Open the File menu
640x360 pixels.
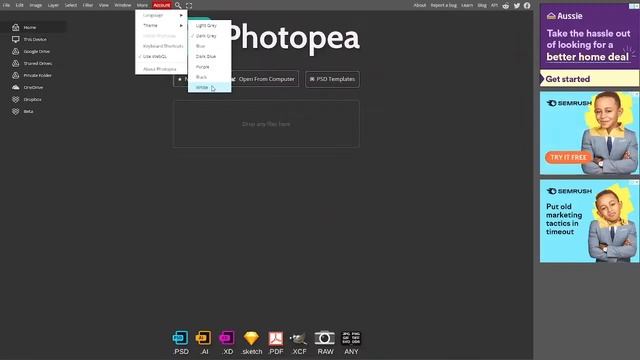tap(6, 5)
